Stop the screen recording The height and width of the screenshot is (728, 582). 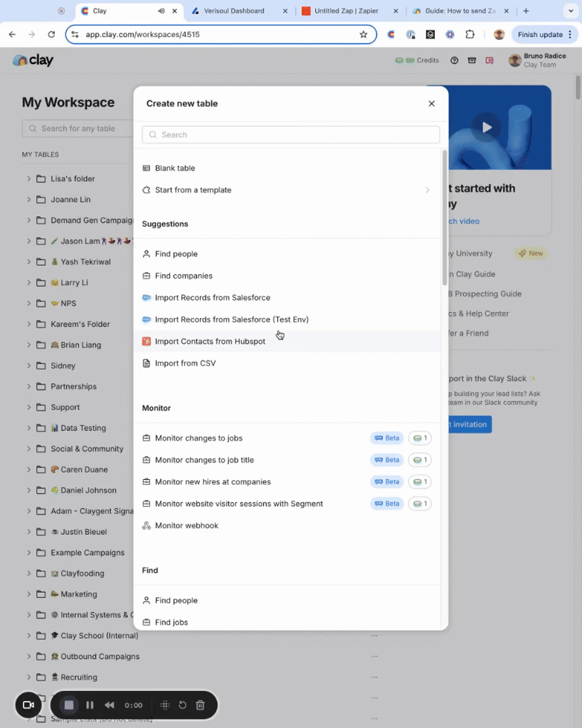click(69, 705)
